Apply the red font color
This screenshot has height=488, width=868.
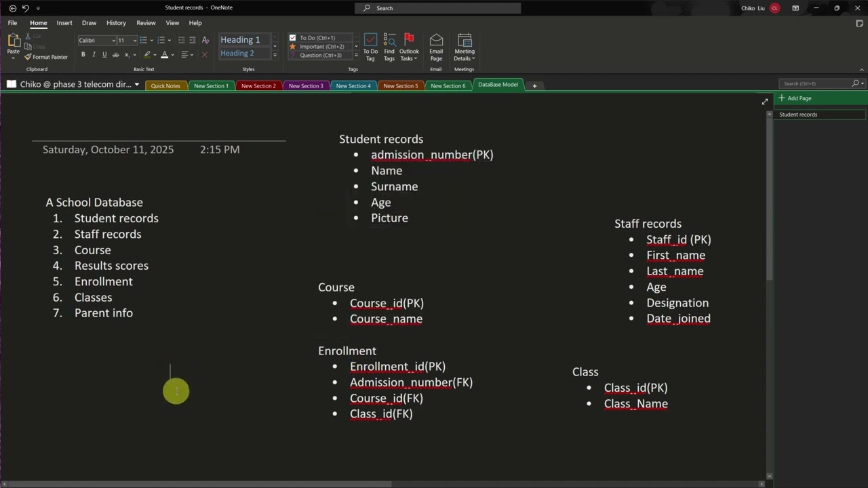(164, 54)
